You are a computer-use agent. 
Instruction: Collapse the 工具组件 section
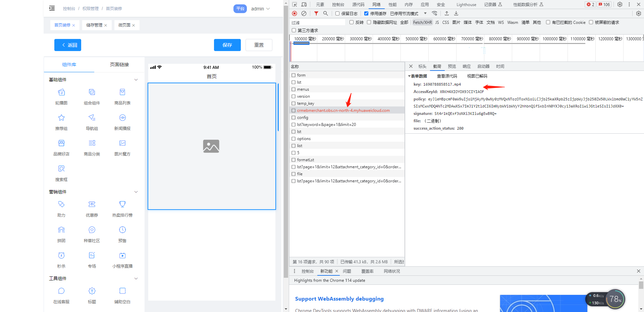point(136,278)
